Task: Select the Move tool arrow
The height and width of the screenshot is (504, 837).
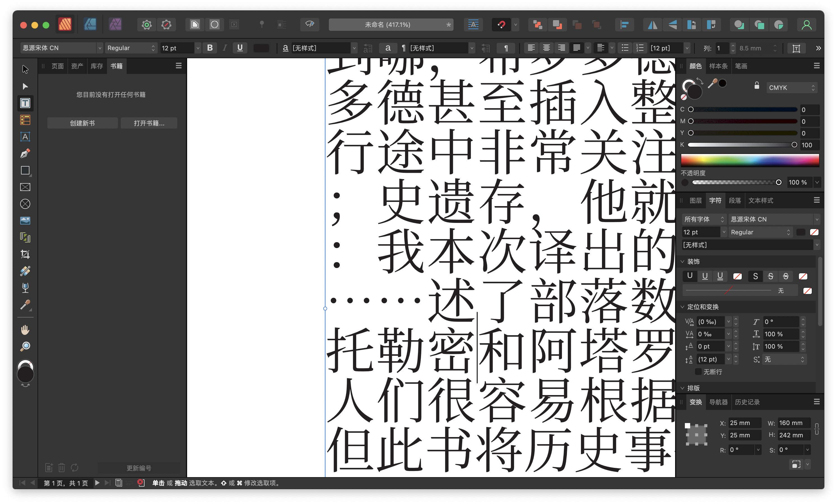Action: coord(25,69)
